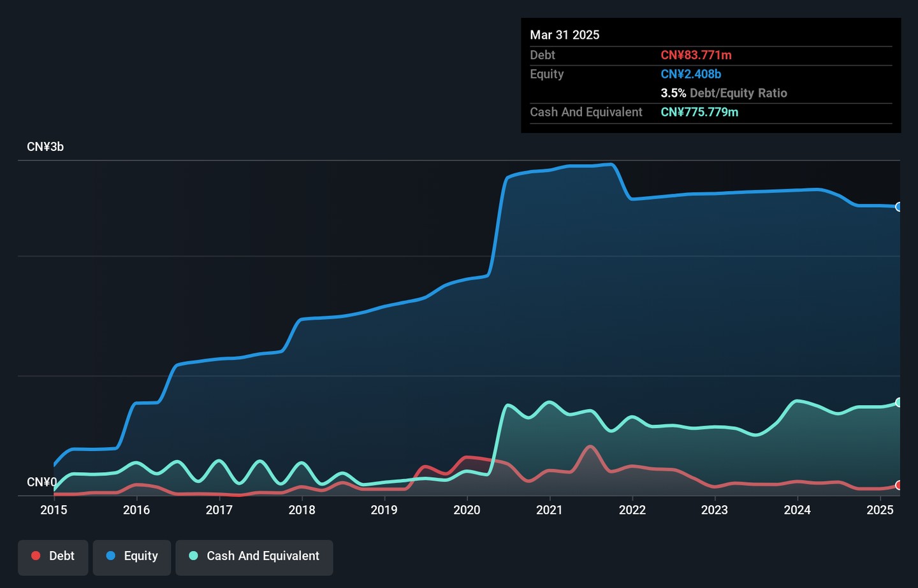Screen dimensions: 918x588
Task: Click the teal Cash endpoint marker
Action: (x=899, y=403)
